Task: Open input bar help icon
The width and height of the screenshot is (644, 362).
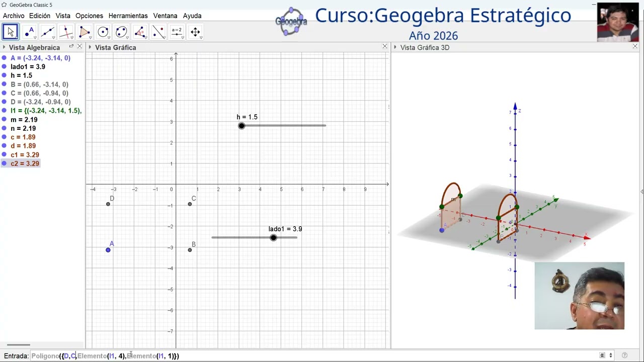Action: pos(625,355)
